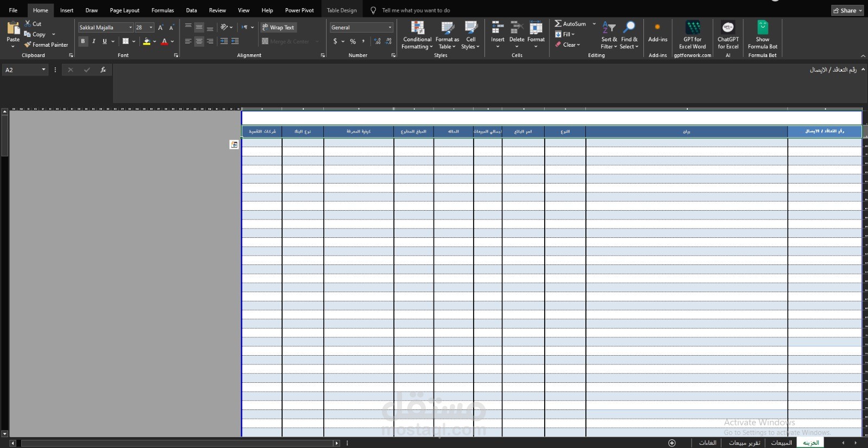Screen dimensions: 868x448
Task: Open the borders dropdown arrow
Action: point(134,41)
